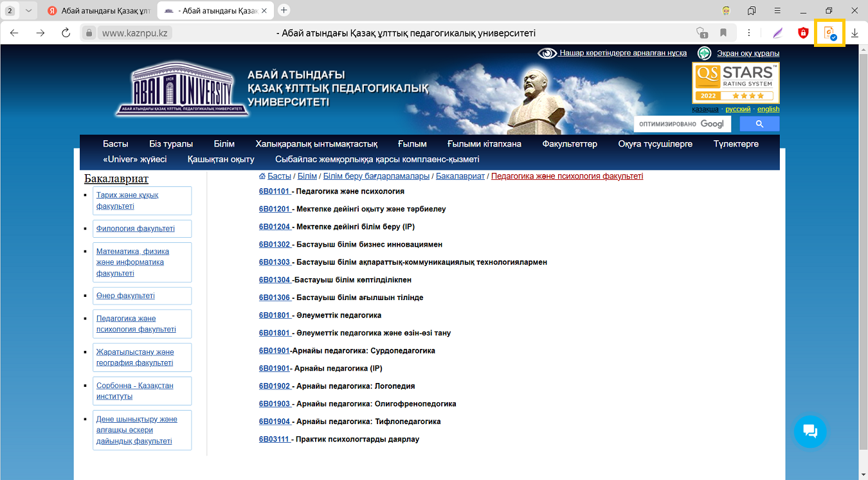
Task: Click the blue chat bubble widget
Action: coord(810,431)
